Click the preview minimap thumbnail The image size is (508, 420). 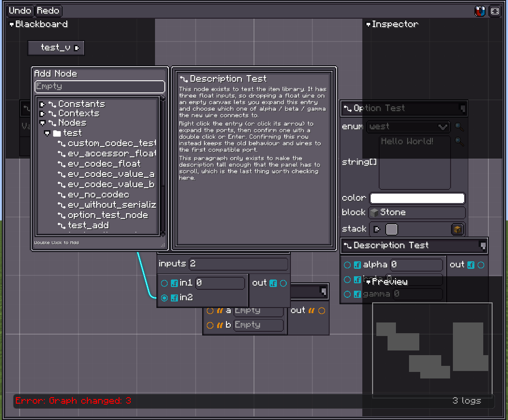click(432, 350)
